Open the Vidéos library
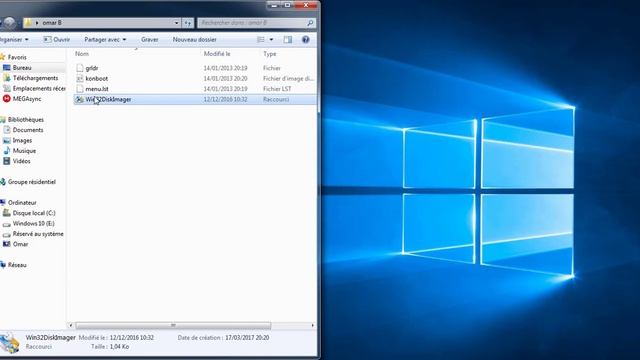Image resolution: width=640 pixels, height=360 pixels. (x=21, y=161)
